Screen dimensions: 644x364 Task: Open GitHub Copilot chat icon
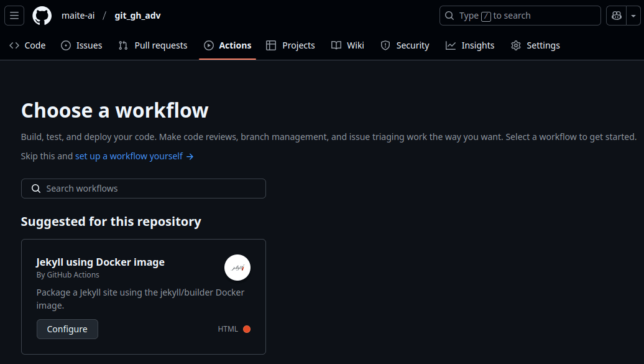click(x=617, y=16)
